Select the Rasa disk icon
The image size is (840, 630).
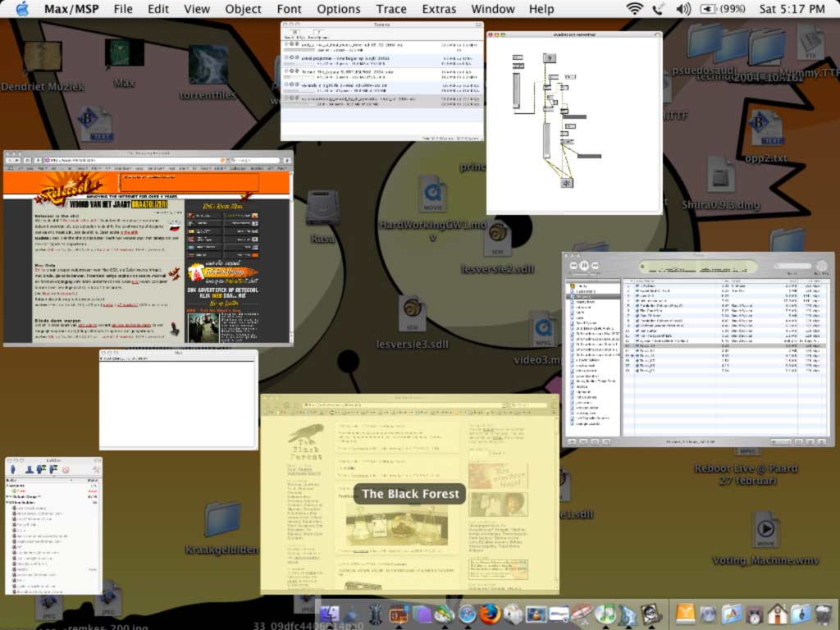point(322,209)
